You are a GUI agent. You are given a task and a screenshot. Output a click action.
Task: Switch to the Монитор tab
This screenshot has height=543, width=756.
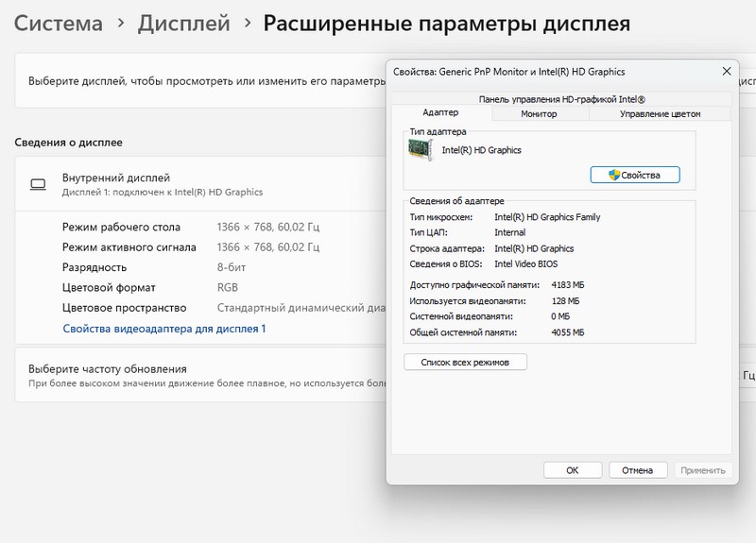[x=539, y=113]
